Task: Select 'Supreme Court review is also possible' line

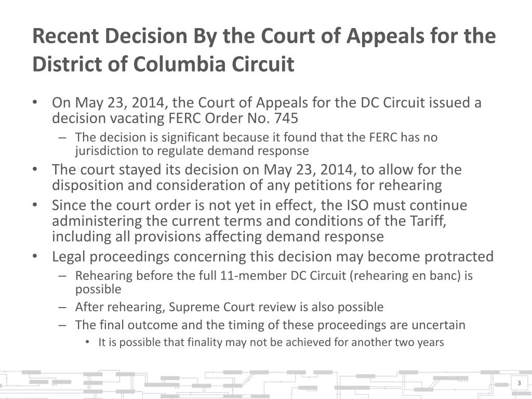Action: coord(276,307)
